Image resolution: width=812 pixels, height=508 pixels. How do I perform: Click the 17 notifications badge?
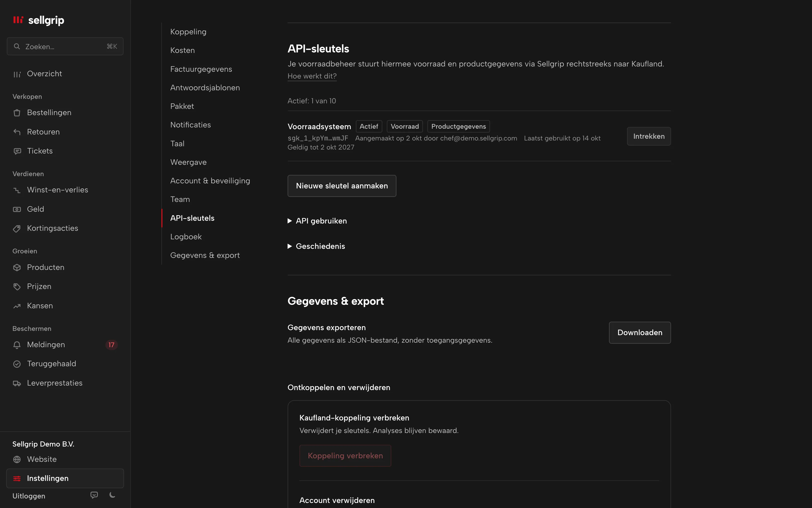(111, 345)
